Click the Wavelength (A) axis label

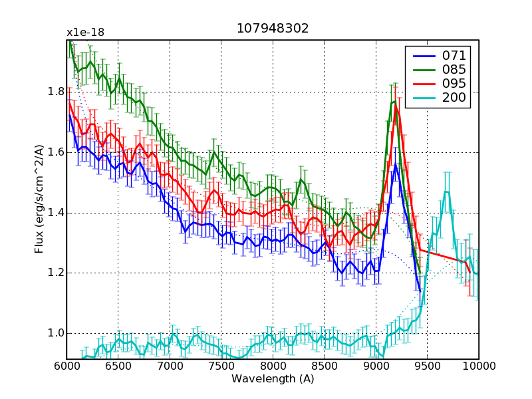[x=273, y=378]
